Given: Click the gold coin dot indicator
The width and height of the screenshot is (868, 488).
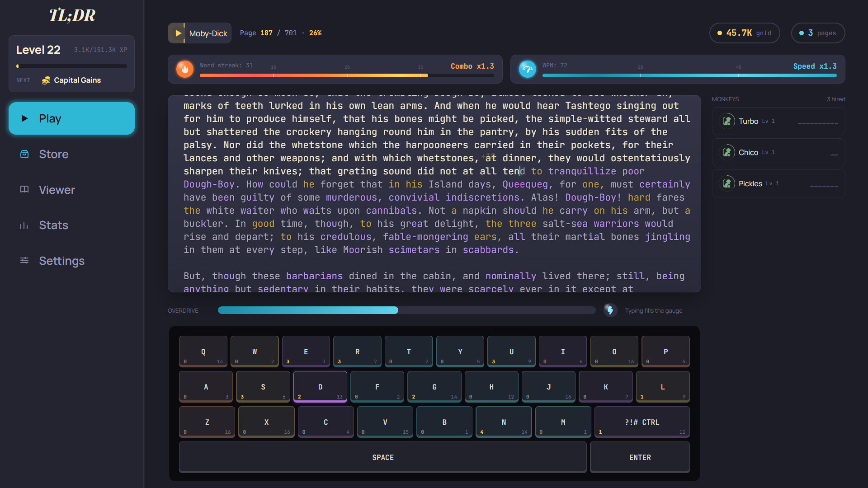Looking at the screenshot, I should (x=720, y=33).
